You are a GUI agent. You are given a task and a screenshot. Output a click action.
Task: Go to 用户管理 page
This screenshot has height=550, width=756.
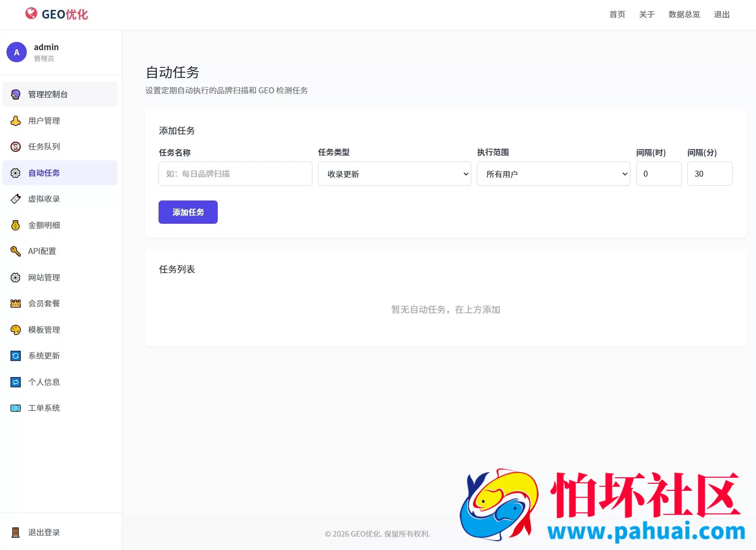tap(60, 121)
